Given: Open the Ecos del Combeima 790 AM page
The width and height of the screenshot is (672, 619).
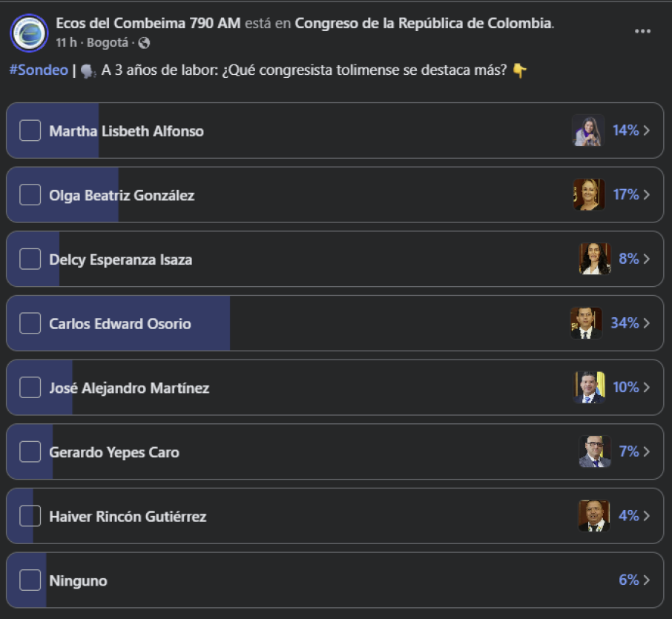Looking at the screenshot, I should [x=148, y=23].
